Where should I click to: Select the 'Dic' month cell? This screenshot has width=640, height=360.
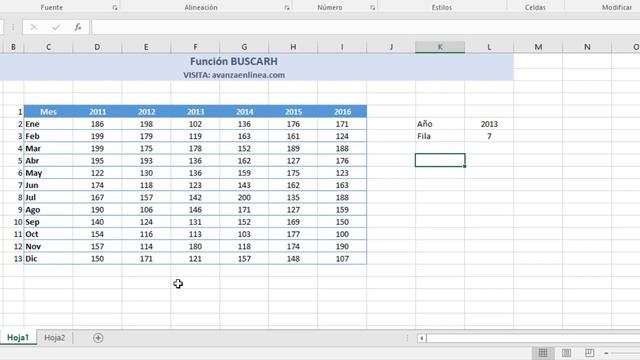(48, 259)
